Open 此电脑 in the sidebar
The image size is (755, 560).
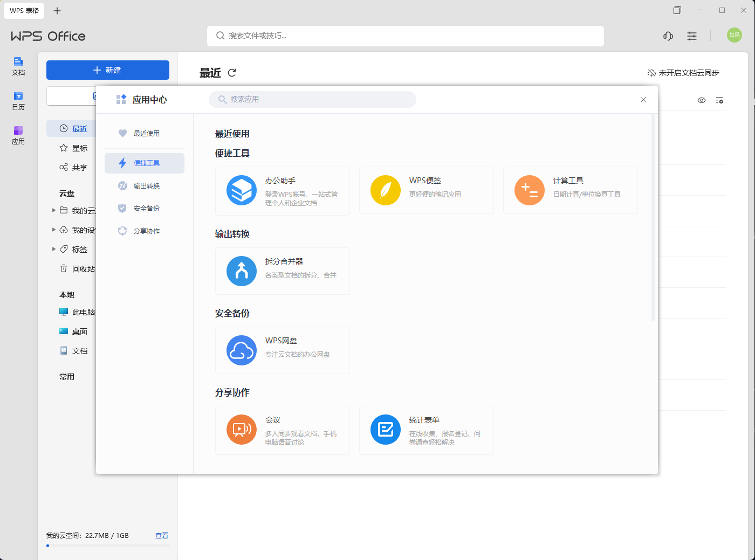[x=77, y=312]
